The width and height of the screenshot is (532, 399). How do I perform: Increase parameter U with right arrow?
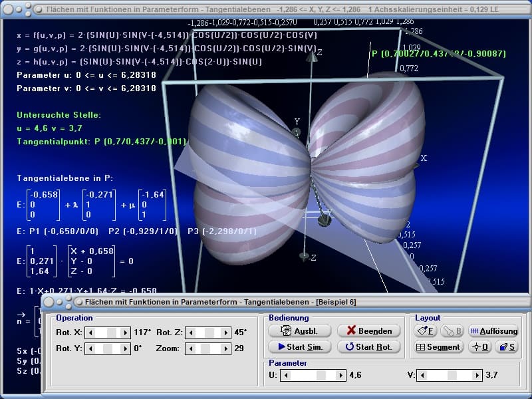[341, 375]
